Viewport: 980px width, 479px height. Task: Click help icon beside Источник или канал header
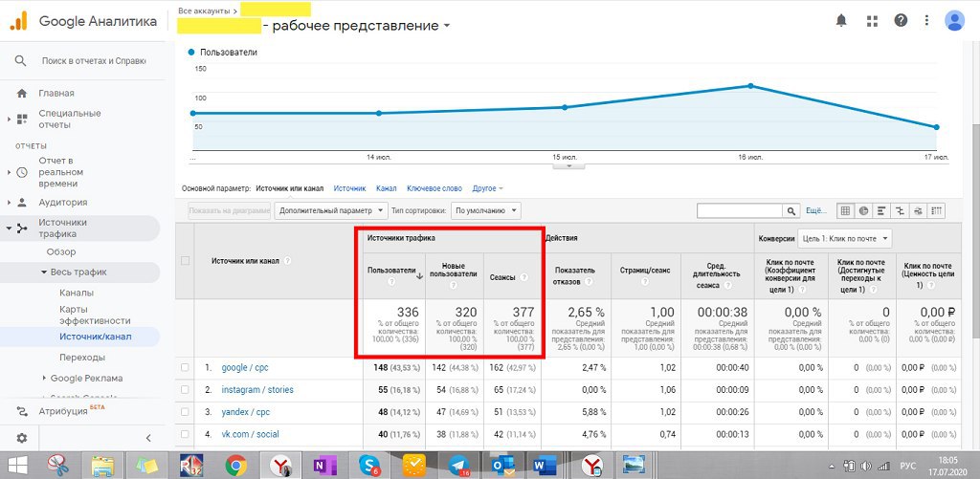pyautogui.click(x=287, y=261)
